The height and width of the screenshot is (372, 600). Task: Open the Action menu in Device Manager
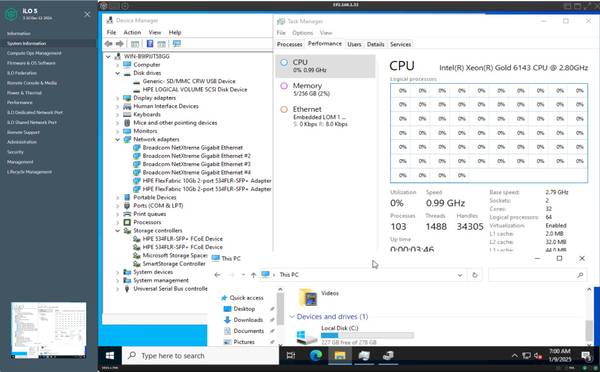point(132,33)
